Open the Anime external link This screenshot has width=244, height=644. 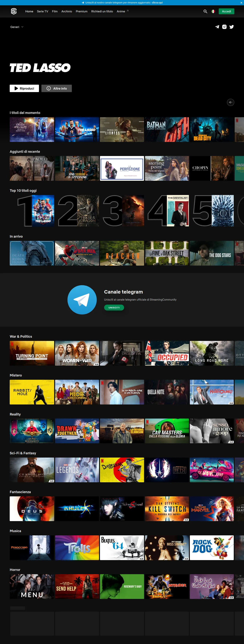pyautogui.click(x=122, y=11)
